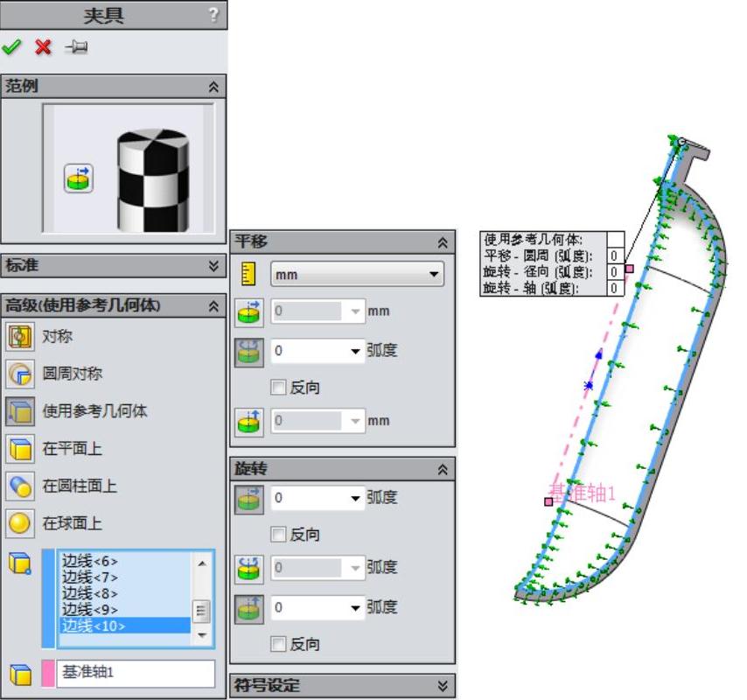Screen dimensions: 747x700
Task: Toggle circumferential translation icon in 平移
Action: (248, 353)
